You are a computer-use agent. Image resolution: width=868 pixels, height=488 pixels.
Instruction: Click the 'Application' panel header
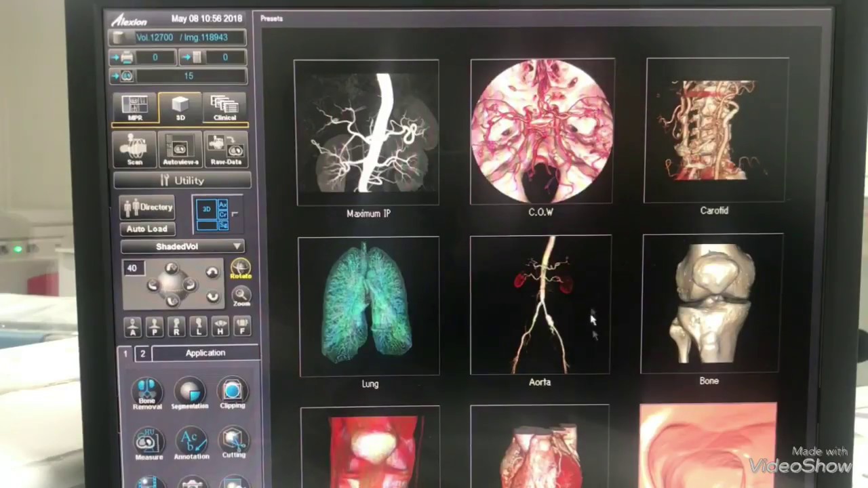[205, 353]
